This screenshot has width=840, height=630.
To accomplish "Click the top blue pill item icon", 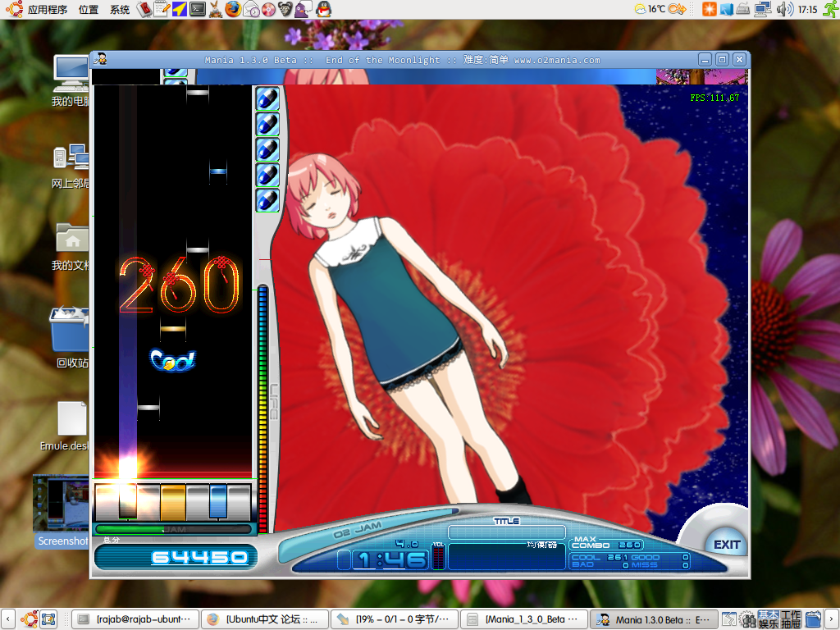I will [267, 98].
